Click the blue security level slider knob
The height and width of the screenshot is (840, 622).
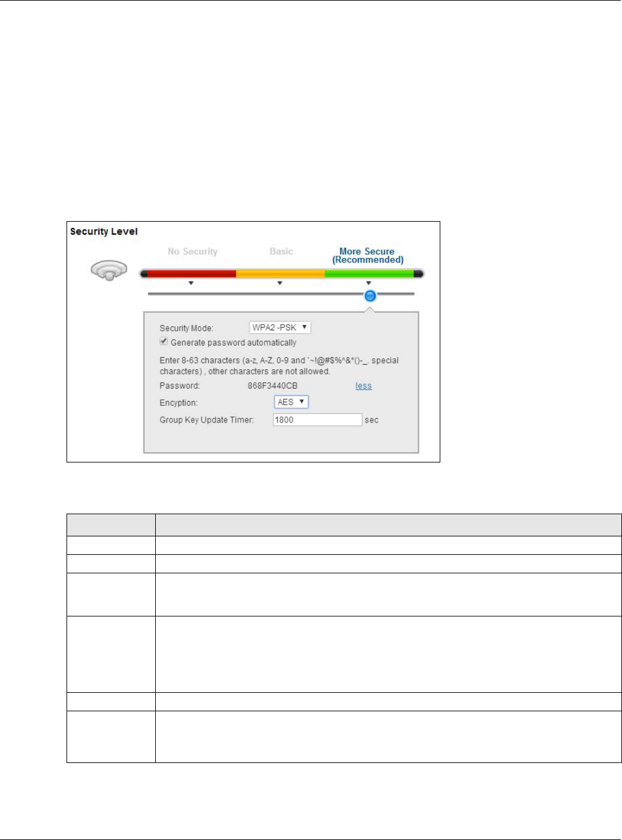coord(370,296)
